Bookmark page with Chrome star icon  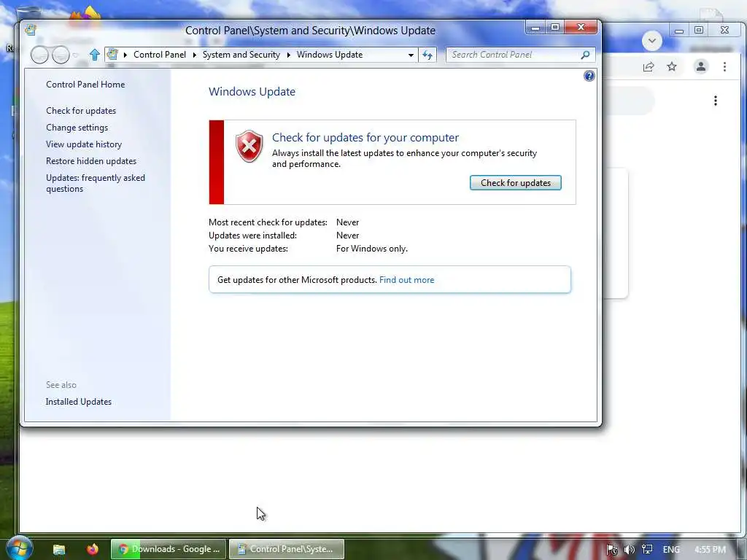[x=672, y=66]
